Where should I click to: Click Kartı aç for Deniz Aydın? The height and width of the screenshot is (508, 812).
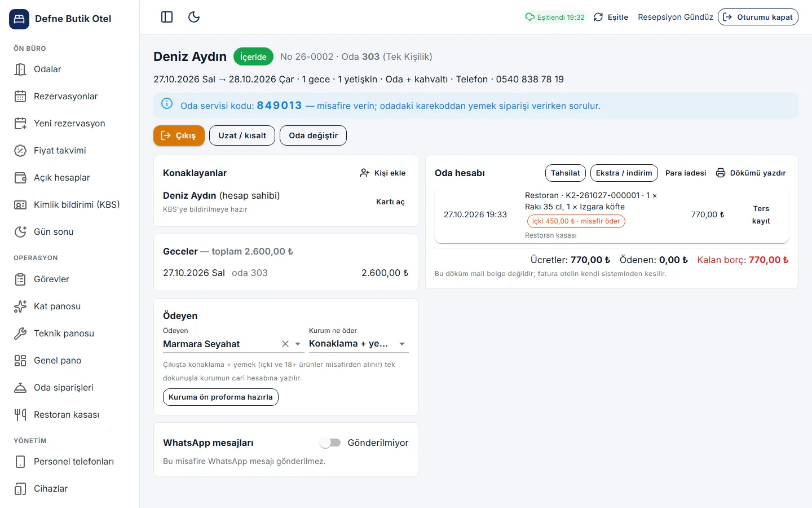point(390,202)
